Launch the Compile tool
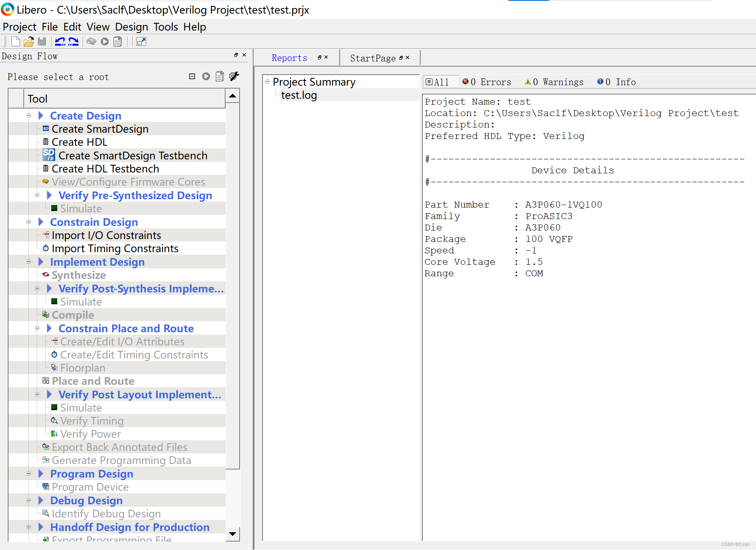Image resolution: width=756 pixels, height=550 pixels. tap(73, 315)
